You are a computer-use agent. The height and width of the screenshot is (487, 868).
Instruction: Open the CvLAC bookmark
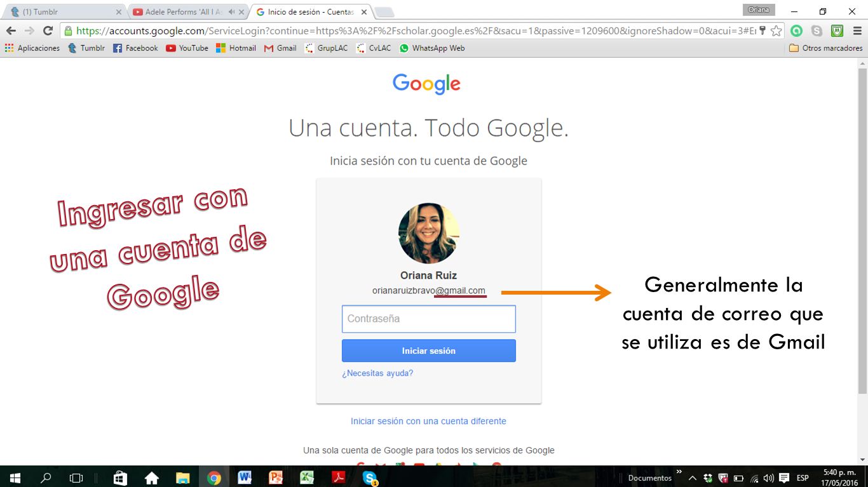pyautogui.click(x=374, y=48)
